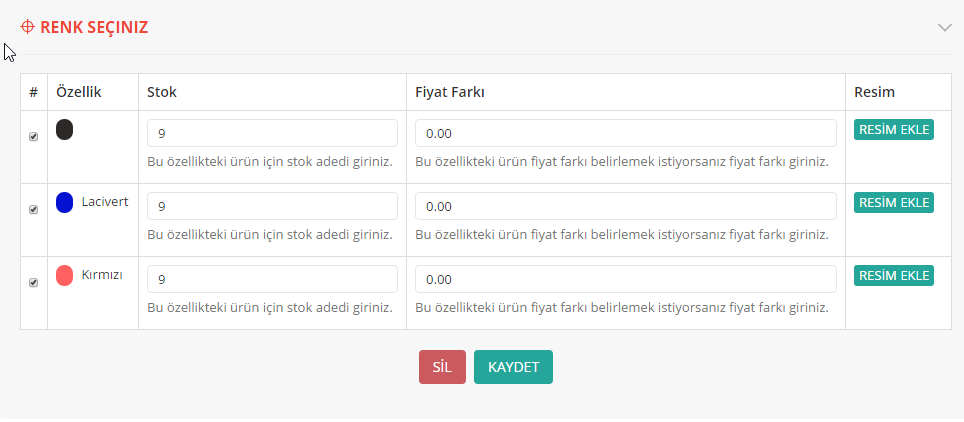Click price difference field for black color
Viewport: 964px width, 422px height.
[625, 133]
